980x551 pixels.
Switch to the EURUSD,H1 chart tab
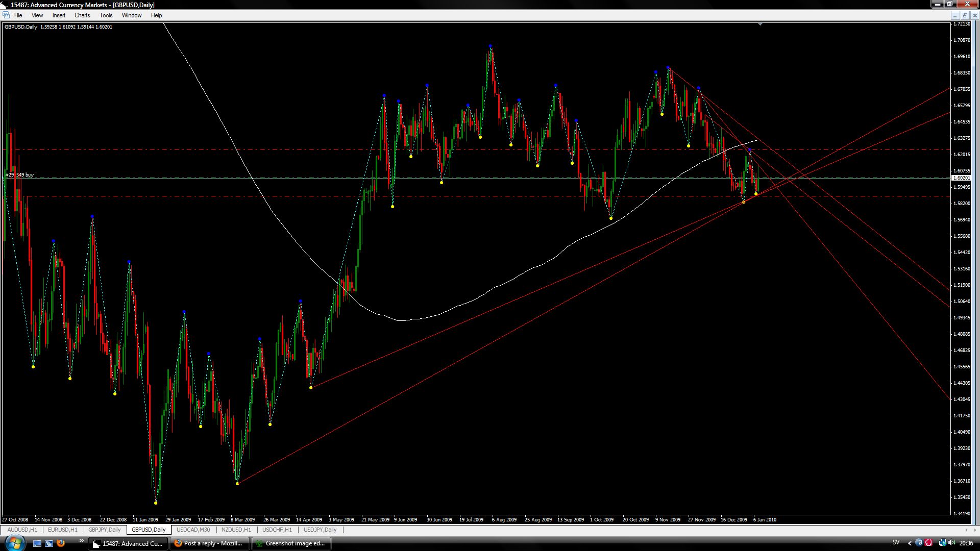[63, 530]
